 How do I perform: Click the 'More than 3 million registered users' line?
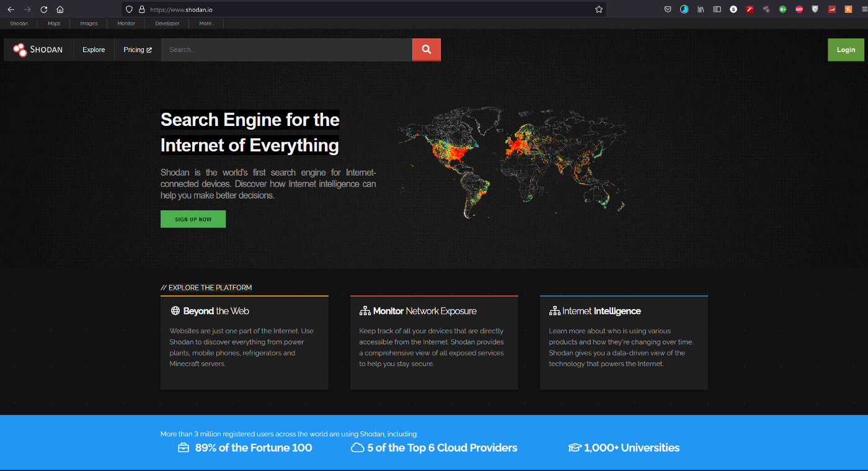tap(290, 434)
